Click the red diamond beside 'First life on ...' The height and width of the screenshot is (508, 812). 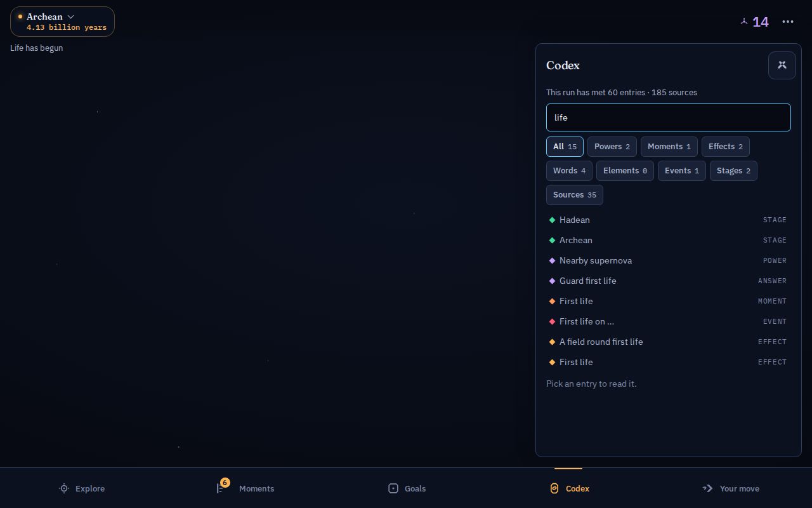point(552,321)
